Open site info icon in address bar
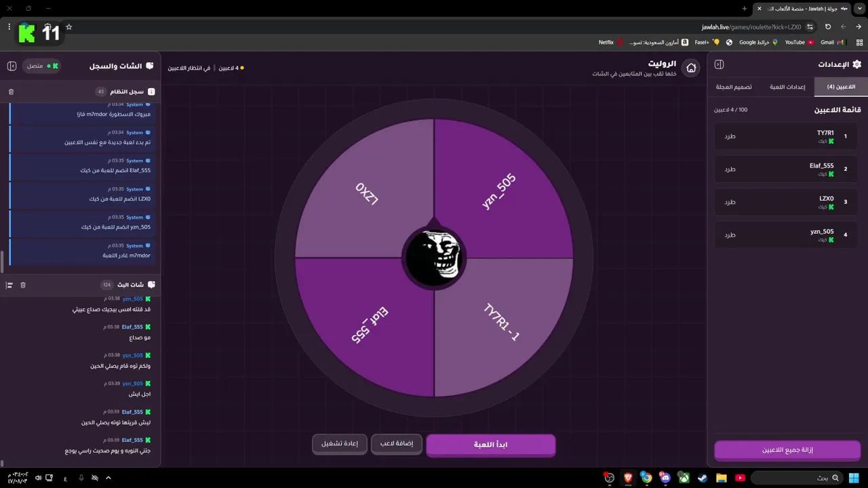 [810, 27]
